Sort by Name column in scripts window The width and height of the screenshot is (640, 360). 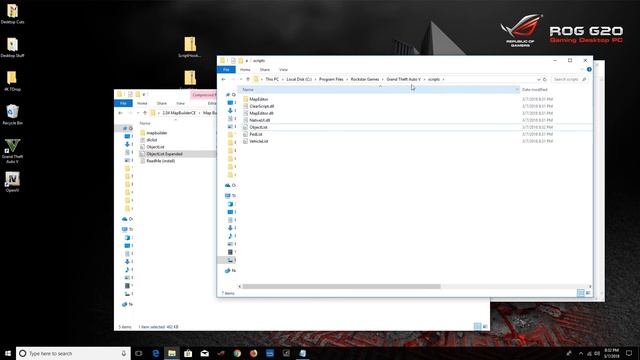coord(248,89)
